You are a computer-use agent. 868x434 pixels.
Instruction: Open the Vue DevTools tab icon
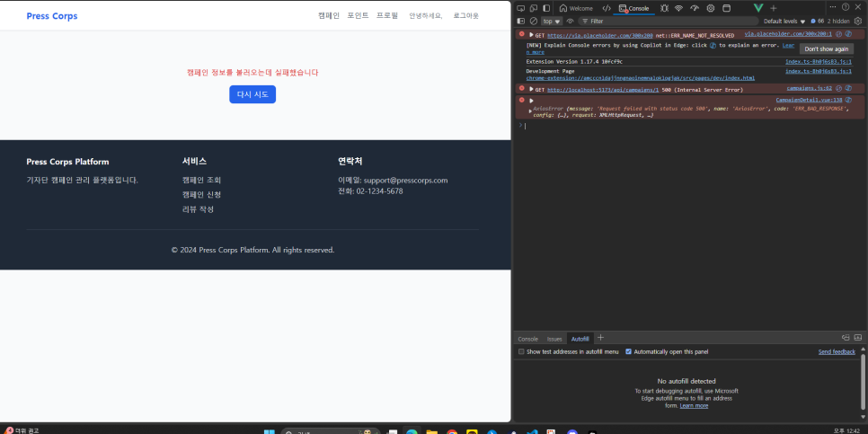coord(759,8)
